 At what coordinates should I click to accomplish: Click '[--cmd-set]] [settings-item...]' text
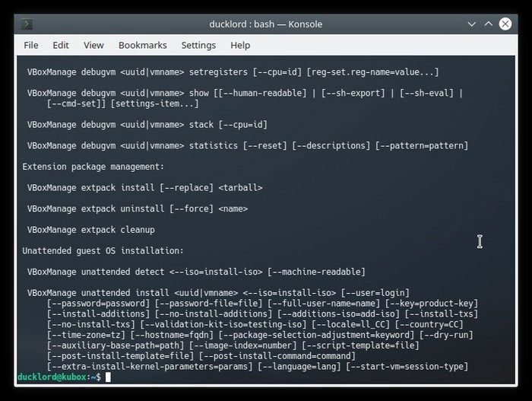tap(123, 103)
